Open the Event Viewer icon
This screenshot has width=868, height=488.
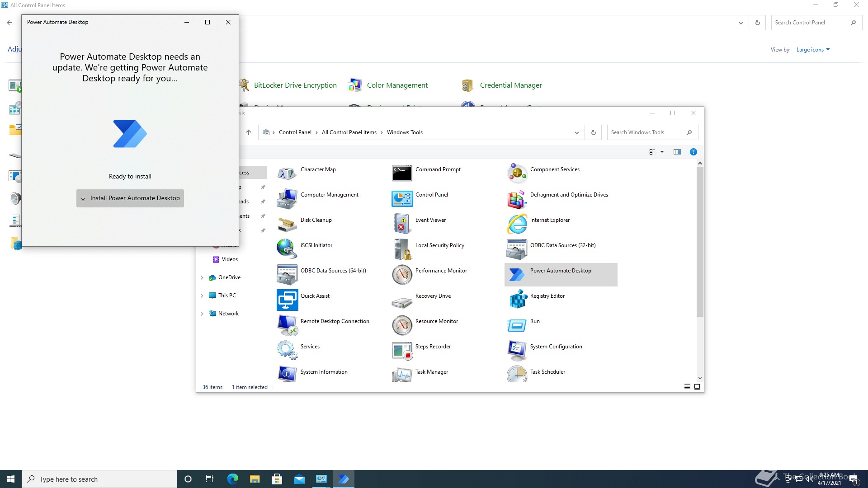click(x=402, y=224)
